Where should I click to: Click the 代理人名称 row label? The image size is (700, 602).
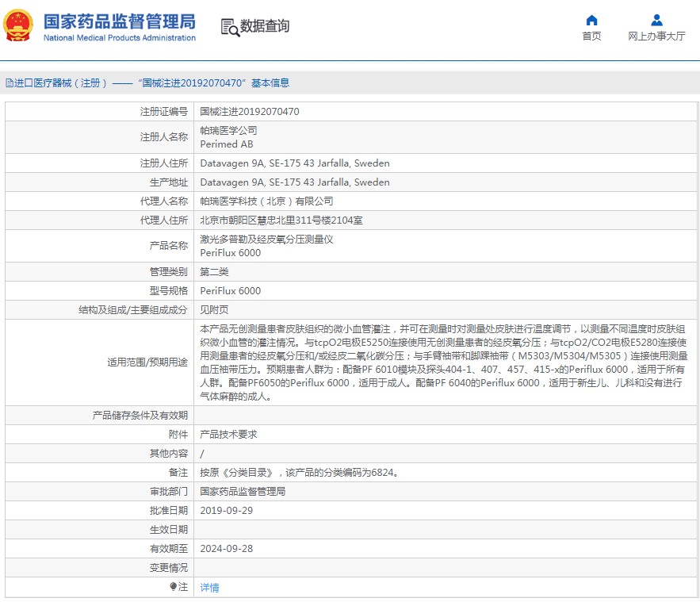(164, 201)
